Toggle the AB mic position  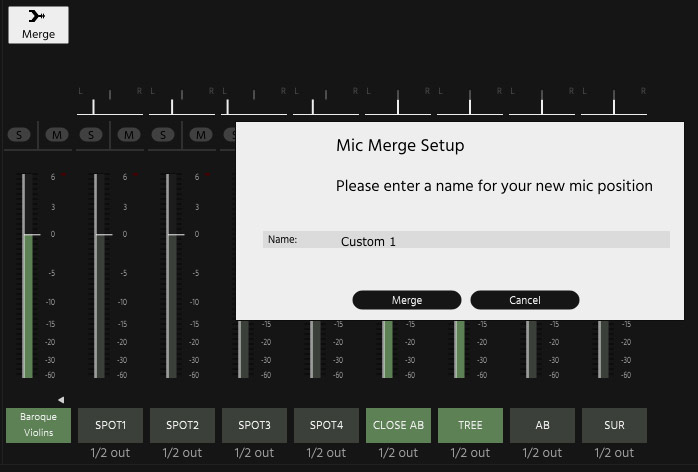[542, 425]
